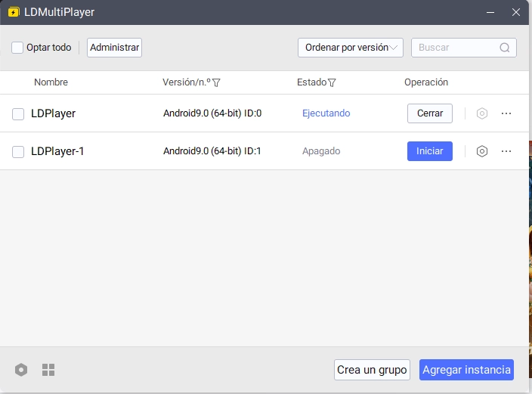Open more options menu for LDPlayer-1 row
Screen dimensions: 532x394
pos(506,151)
